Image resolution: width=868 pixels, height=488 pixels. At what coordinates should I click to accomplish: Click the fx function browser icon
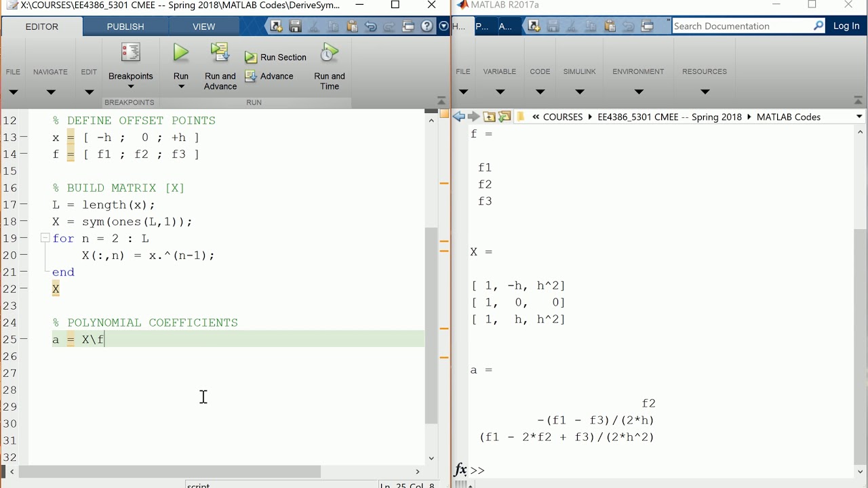(460, 470)
